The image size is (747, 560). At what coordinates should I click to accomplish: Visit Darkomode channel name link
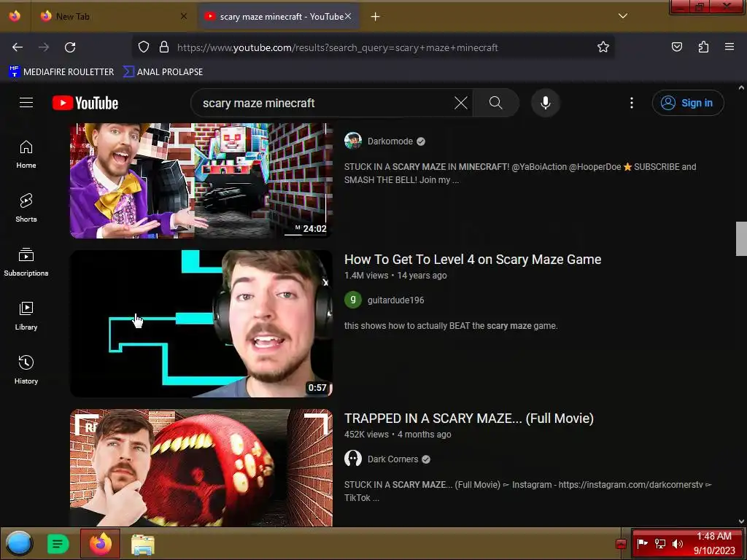coord(390,141)
